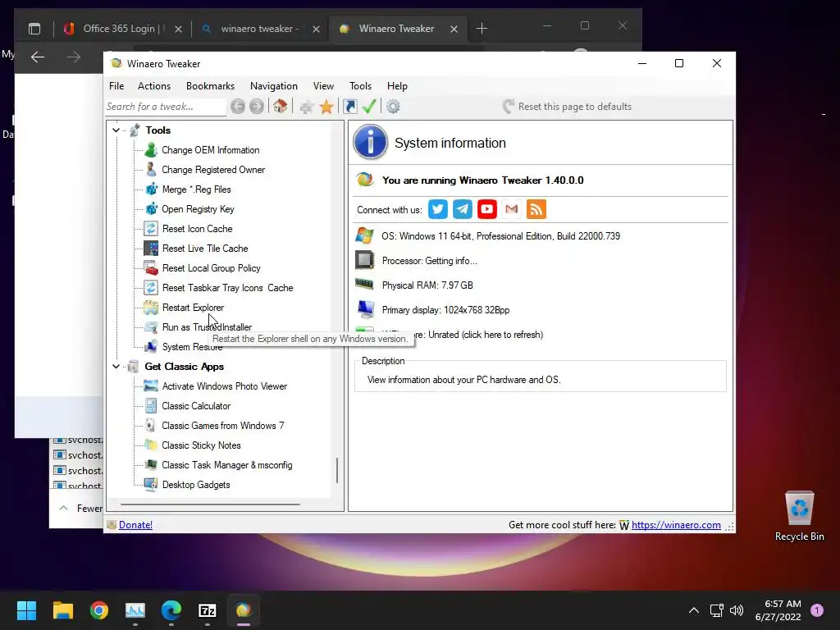Show hidden tray icons chevron

point(694,610)
